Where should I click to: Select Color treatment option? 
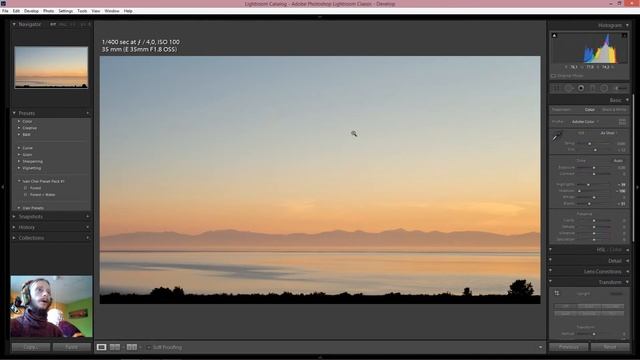click(590, 110)
